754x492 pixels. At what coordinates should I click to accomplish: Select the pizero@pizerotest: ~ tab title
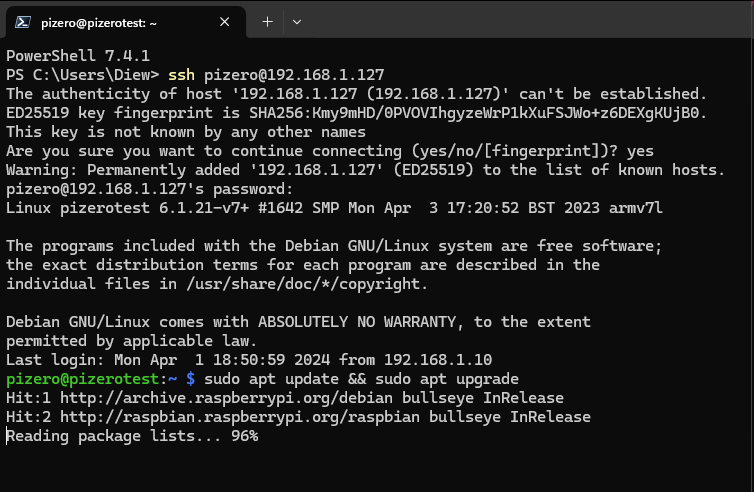(98, 21)
